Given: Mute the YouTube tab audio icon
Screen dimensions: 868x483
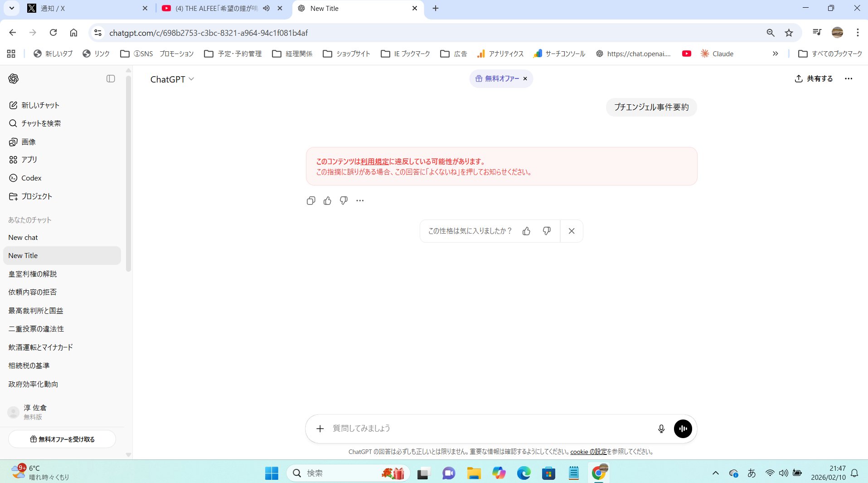Looking at the screenshot, I should pos(267,8).
